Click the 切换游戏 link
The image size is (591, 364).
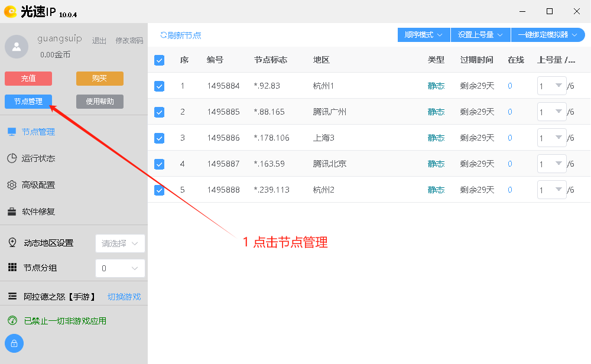(x=124, y=297)
